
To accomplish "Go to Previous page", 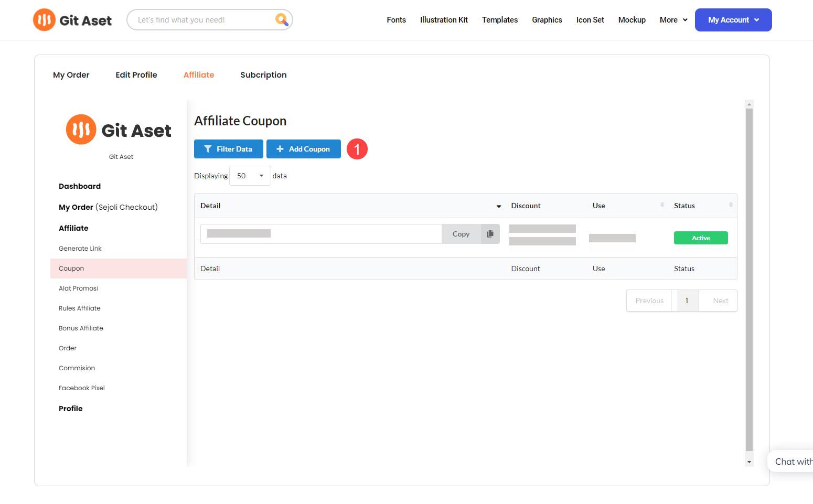I will point(649,301).
